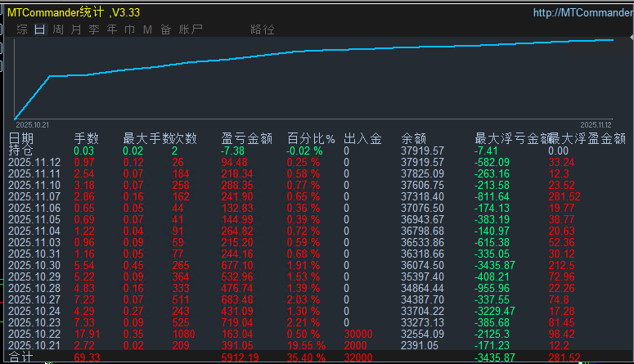Screen dimensions: 634x364
Task: Click deposit amount 2000 in 2025.10.21 row
Action: point(355,345)
